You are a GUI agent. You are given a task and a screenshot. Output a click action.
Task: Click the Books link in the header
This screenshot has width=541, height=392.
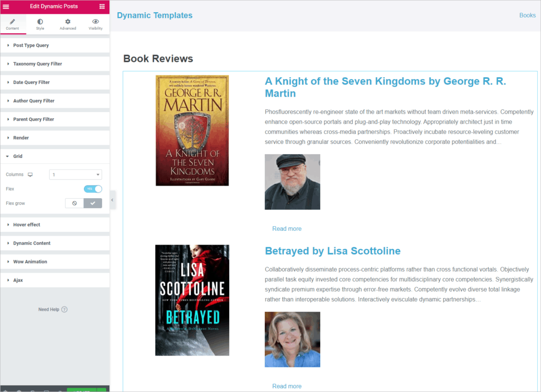click(527, 15)
